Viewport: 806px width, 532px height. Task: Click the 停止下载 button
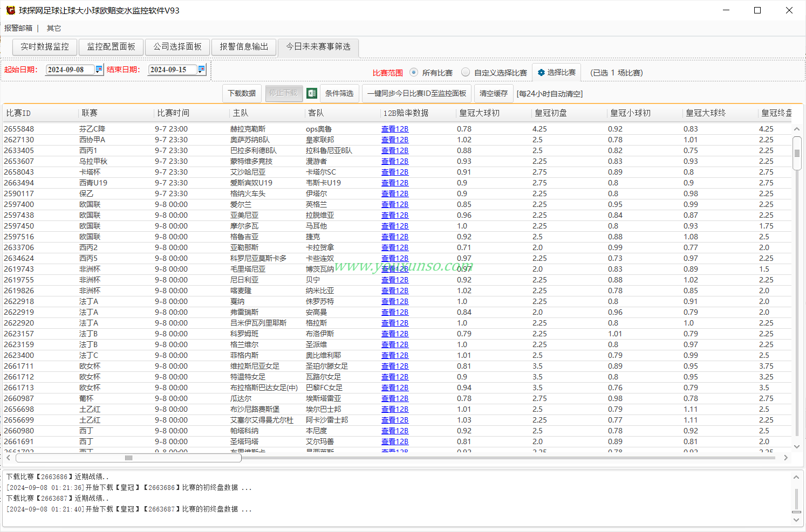[284, 93]
